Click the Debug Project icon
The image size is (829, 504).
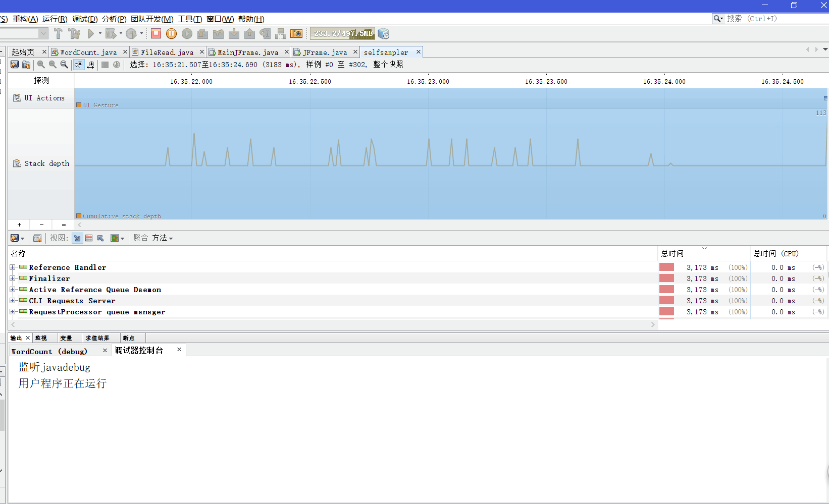coord(111,34)
